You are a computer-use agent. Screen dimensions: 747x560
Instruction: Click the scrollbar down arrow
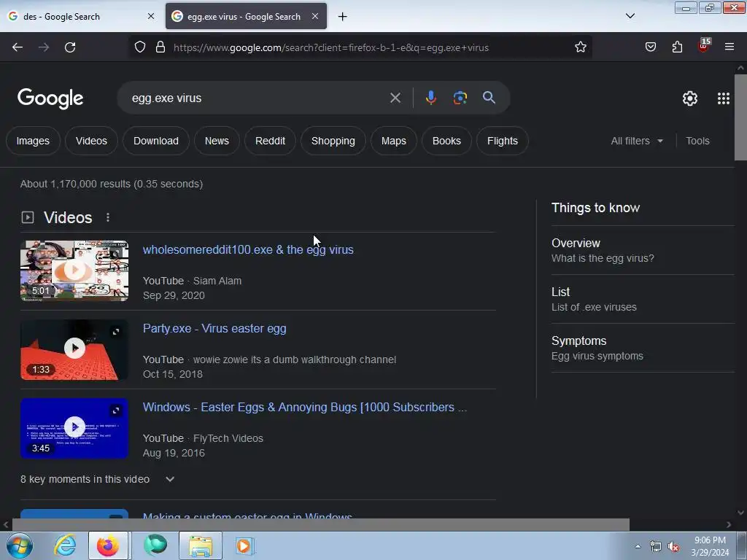tap(740, 513)
